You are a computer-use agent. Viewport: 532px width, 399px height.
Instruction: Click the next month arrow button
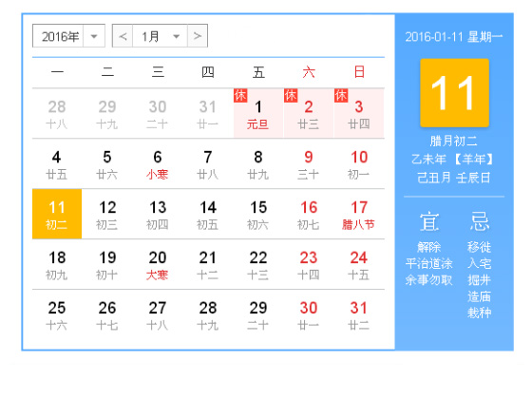198,36
